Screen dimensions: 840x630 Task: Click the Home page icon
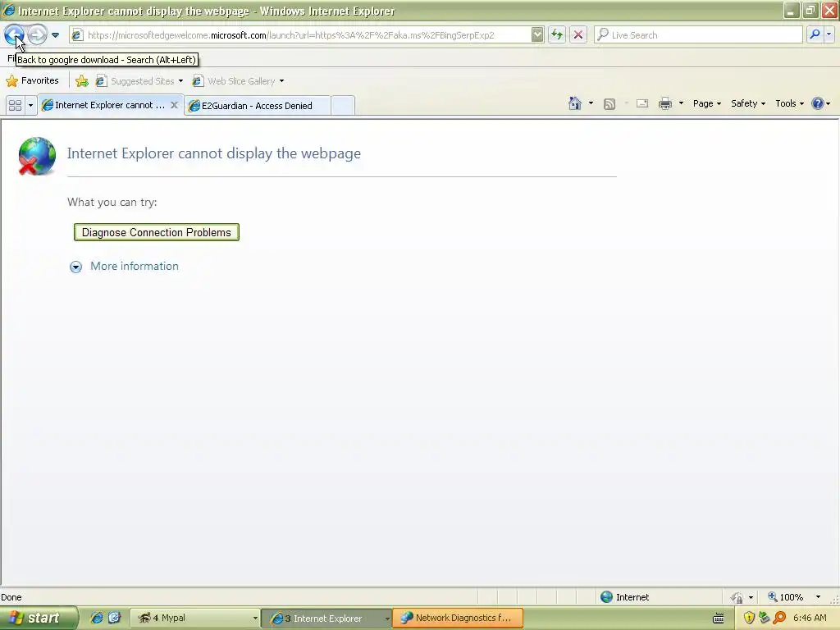click(575, 103)
